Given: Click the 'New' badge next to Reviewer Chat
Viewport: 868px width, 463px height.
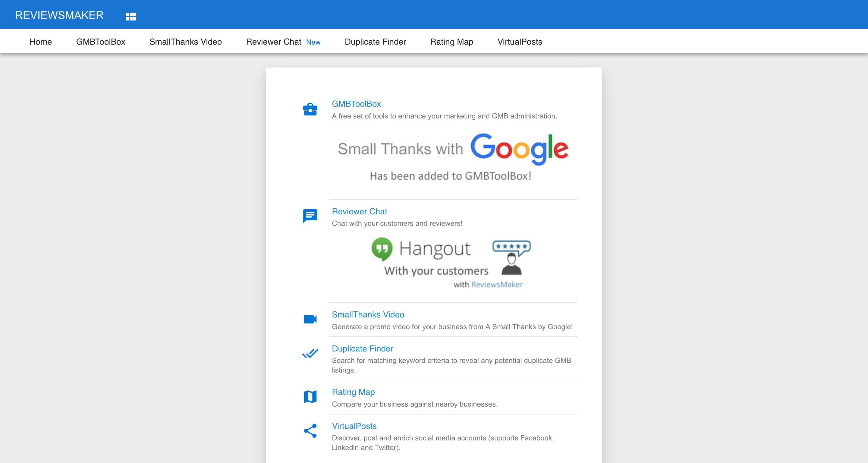Looking at the screenshot, I should 313,42.
